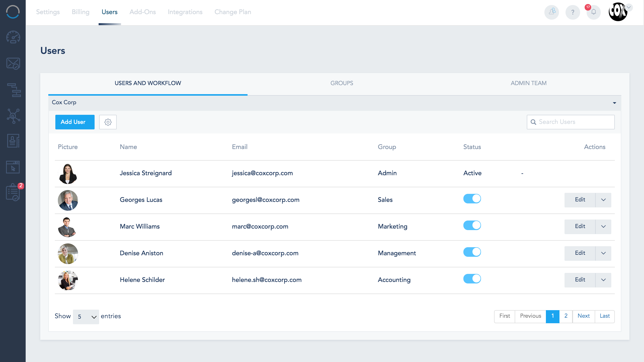Toggle Helene Schilder status switch
This screenshot has width=644, height=362.
[472, 279]
